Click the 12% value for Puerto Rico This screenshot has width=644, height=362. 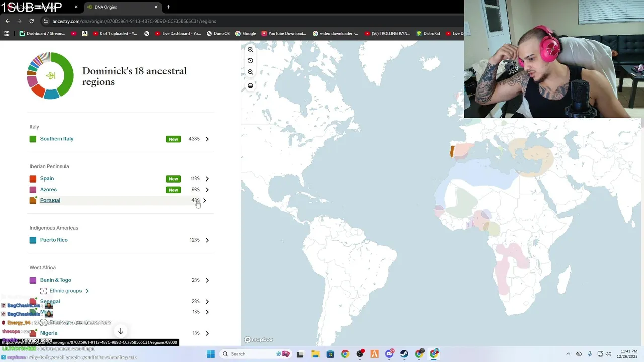[195, 240]
